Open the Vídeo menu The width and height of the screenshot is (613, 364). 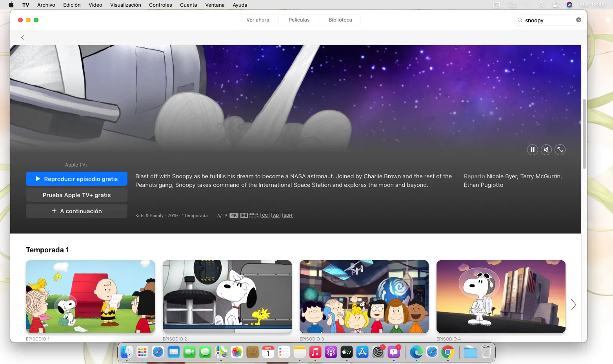coord(95,5)
